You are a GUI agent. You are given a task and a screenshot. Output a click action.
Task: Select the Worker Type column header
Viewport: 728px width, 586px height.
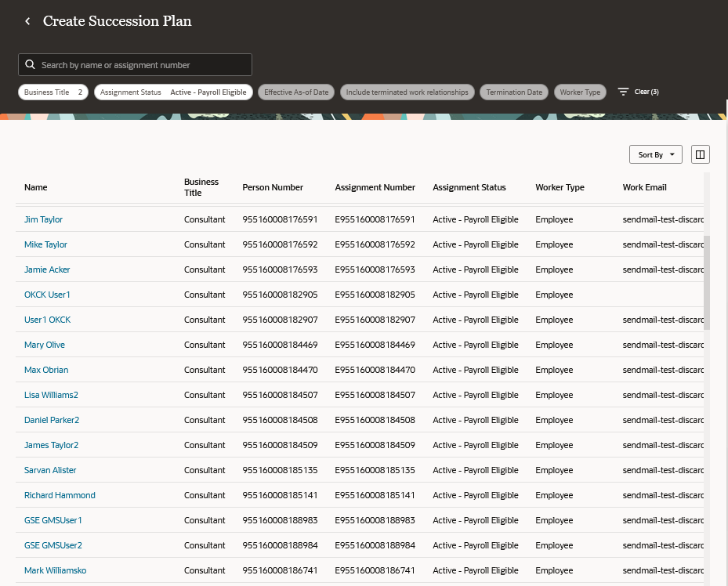[x=560, y=187]
